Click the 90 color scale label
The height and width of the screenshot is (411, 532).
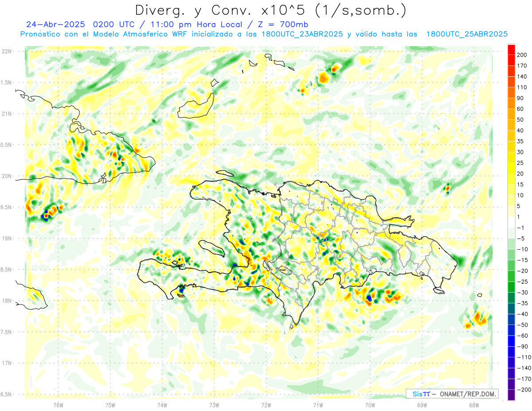pyautogui.click(x=520, y=98)
